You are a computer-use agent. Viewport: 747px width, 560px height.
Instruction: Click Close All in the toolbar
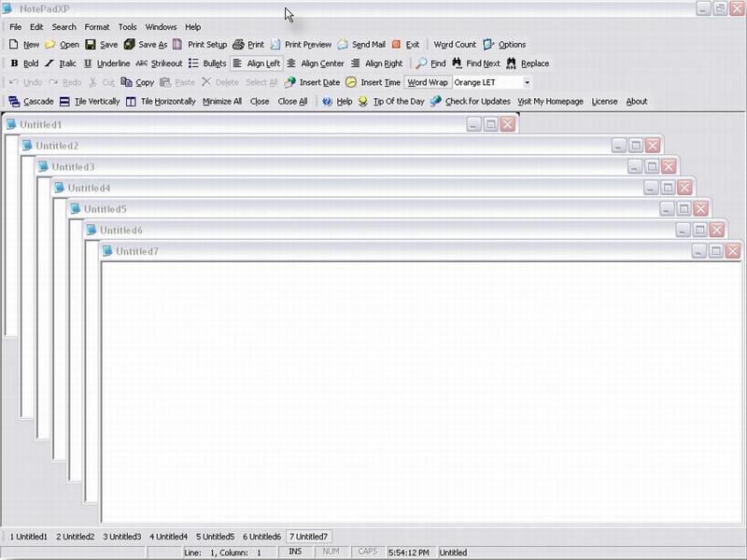[292, 102]
